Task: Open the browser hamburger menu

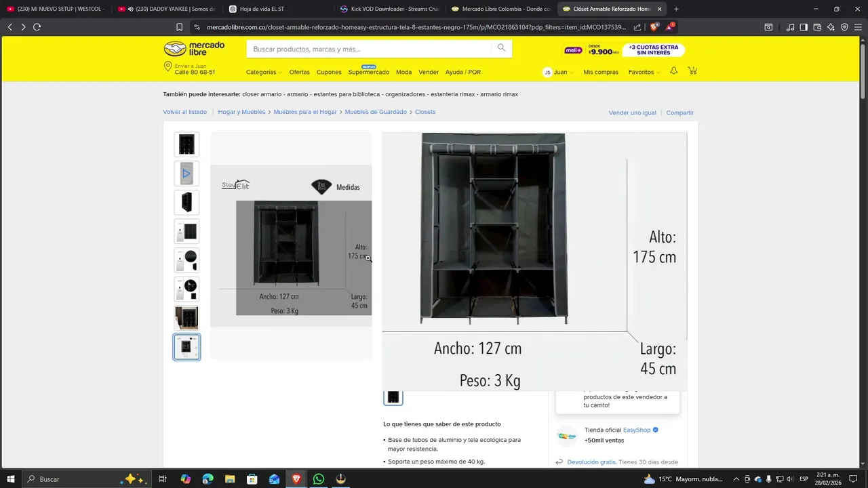Action: [x=858, y=27]
